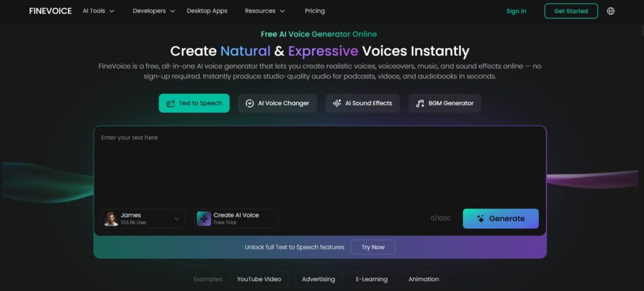Viewport: 644px width, 291px height.
Task: Click the Try Now button
Action: point(373,247)
